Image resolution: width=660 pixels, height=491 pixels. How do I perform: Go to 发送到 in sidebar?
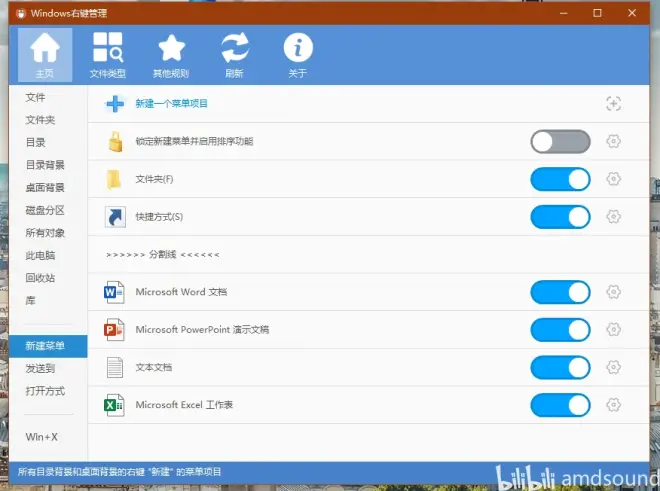point(40,368)
